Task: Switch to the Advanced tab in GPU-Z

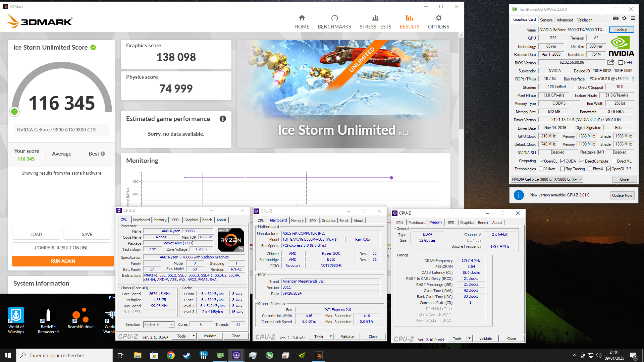Action: tap(565, 20)
